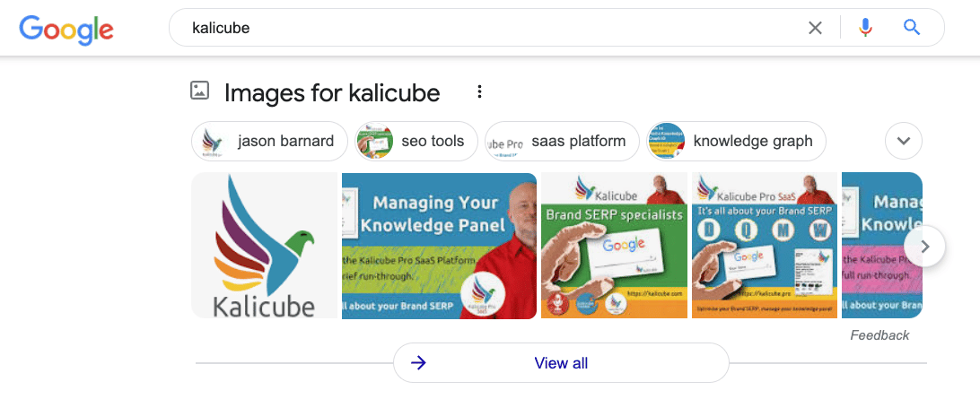Viewport: 980px width, 399px height.
Task: Open Images for kalicube heading
Action: pyautogui.click(x=332, y=93)
